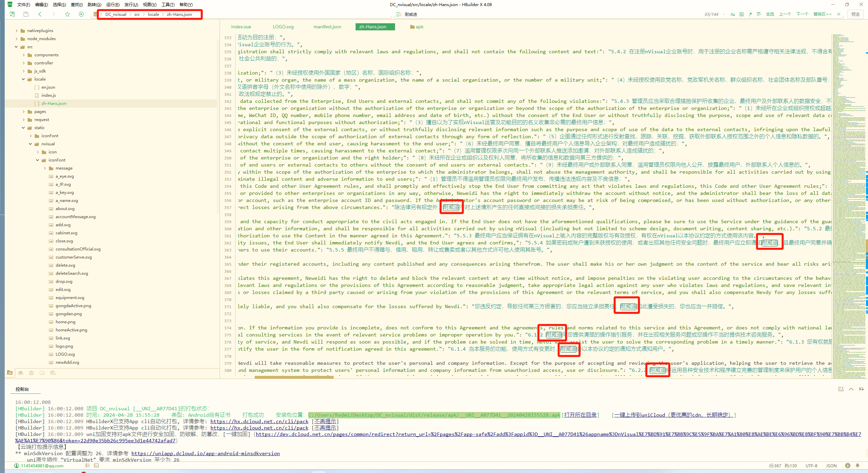This screenshot has width=868, height=473.
Task: Click the bookmark star icon
Action: [67, 14]
